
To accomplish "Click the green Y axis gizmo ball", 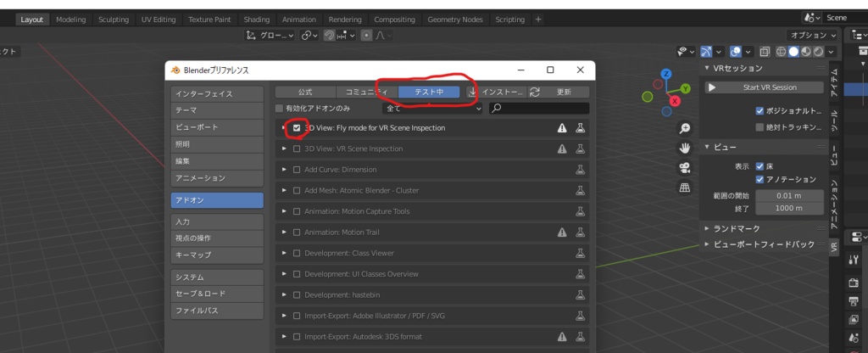I will point(685,88).
